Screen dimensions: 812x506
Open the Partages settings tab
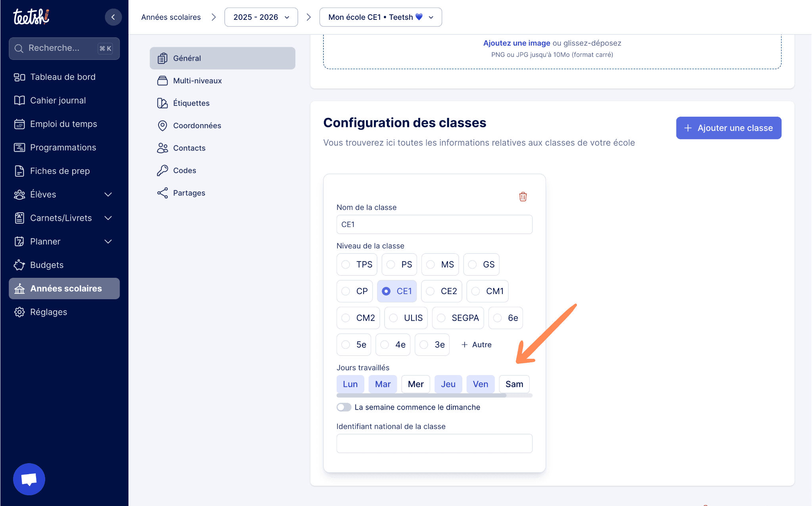pyautogui.click(x=189, y=193)
